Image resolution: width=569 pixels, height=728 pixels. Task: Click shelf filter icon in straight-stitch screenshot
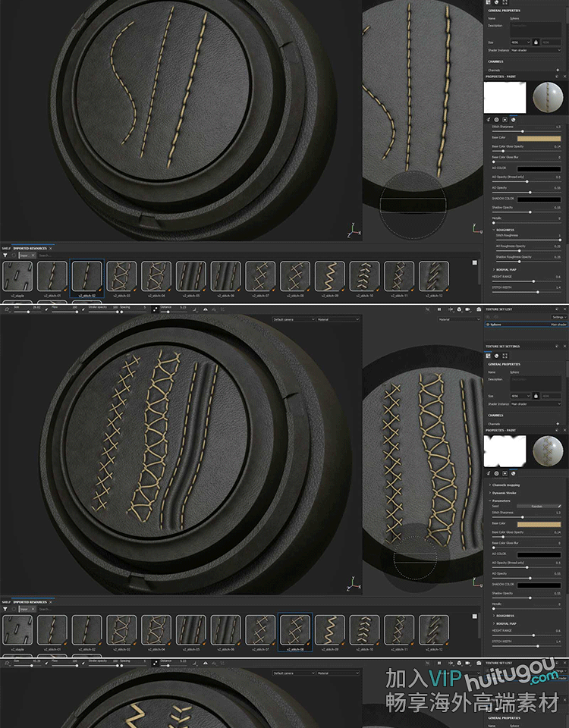[5, 256]
